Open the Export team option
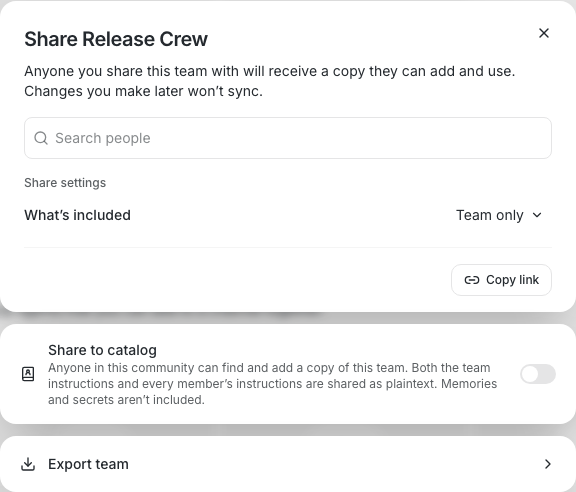Screen dimensions: 576x492 288,464
